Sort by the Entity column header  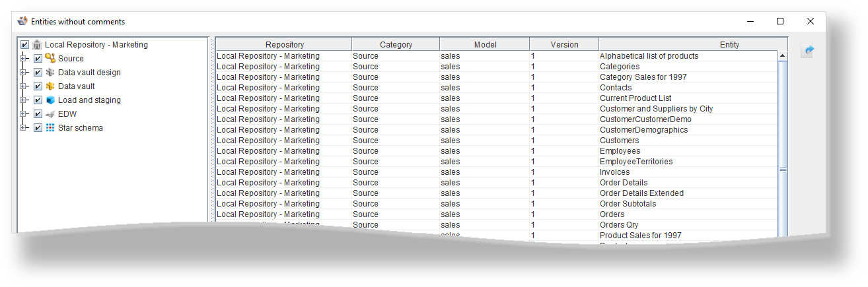[x=729, y=45]
